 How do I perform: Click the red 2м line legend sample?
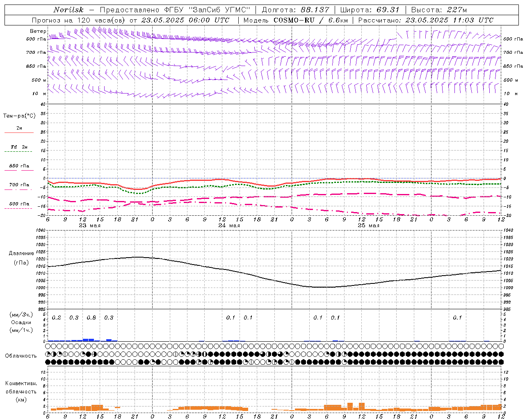(x=19, y=133)
